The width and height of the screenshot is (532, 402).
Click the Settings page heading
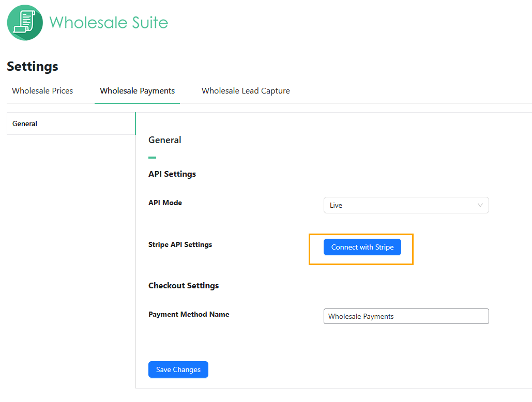click(x=33, y=67)
